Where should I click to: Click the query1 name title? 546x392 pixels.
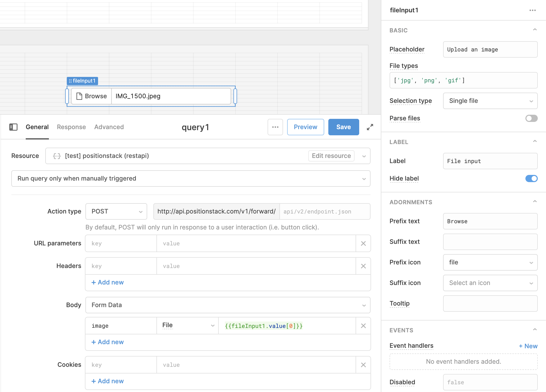point(195,127)
